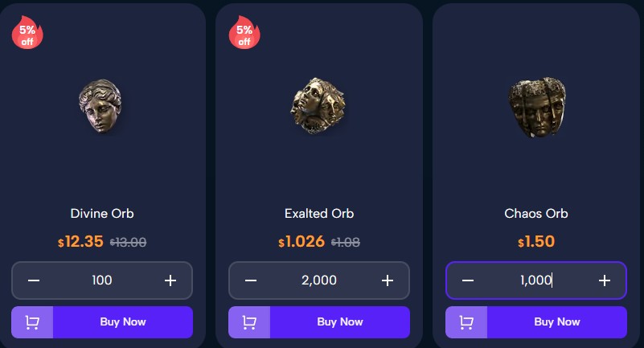
Task: Buy Now the Exalted Orb
Action: (x=340, y=322)
